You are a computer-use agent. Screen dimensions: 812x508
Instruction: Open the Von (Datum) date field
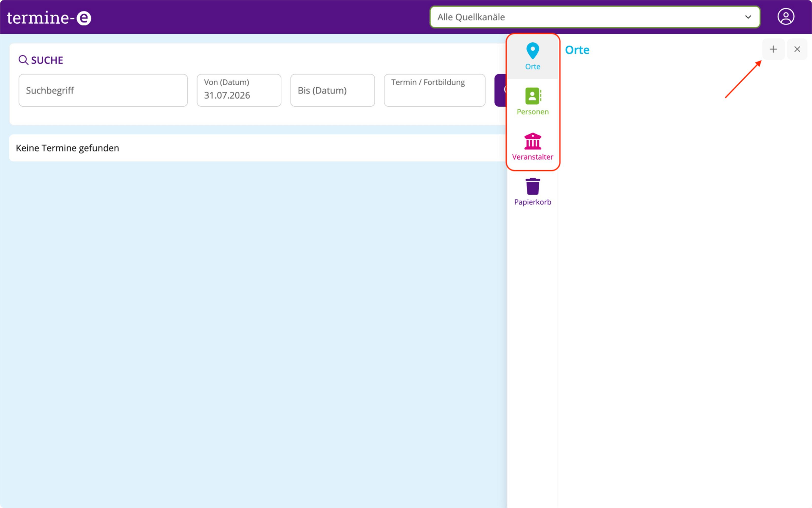(x=239, y=90)
